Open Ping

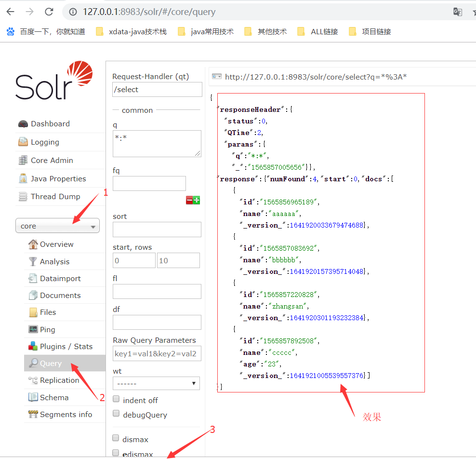[48, 330]
